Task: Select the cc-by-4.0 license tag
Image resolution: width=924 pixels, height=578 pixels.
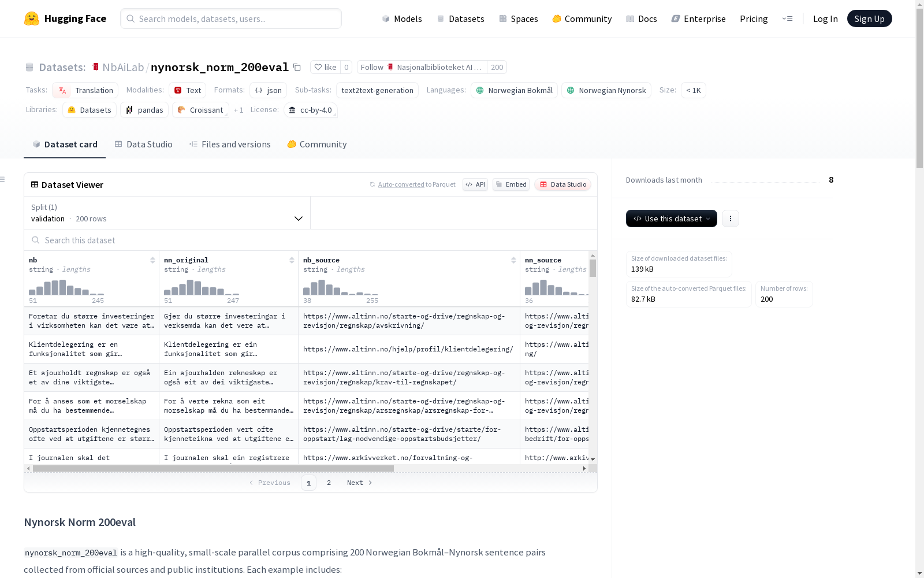Action: (x=311, y=110)
